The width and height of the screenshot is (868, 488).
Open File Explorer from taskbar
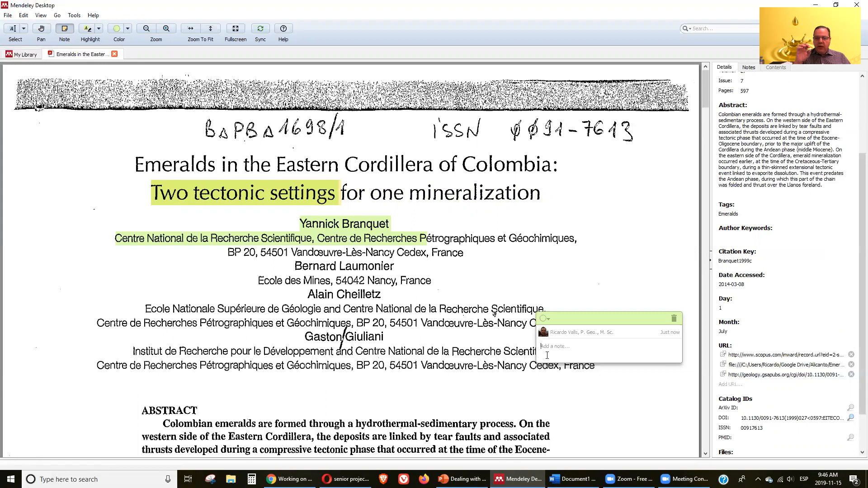coord(231,479)
